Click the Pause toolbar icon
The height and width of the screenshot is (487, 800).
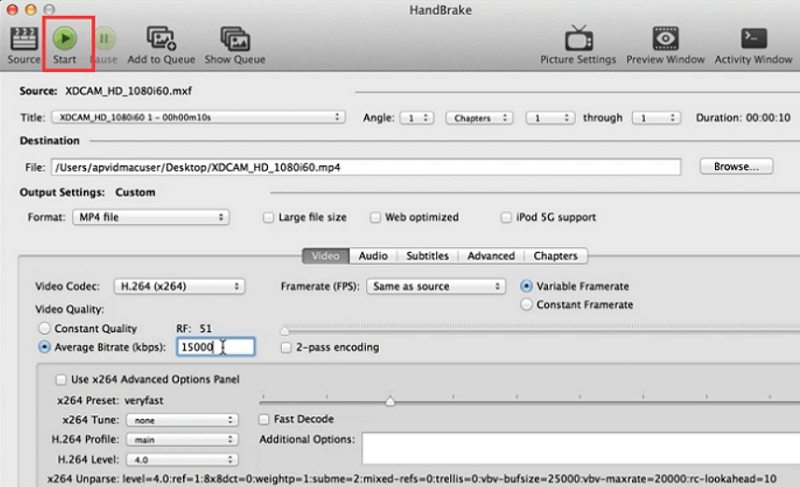[x=104, y=38]
